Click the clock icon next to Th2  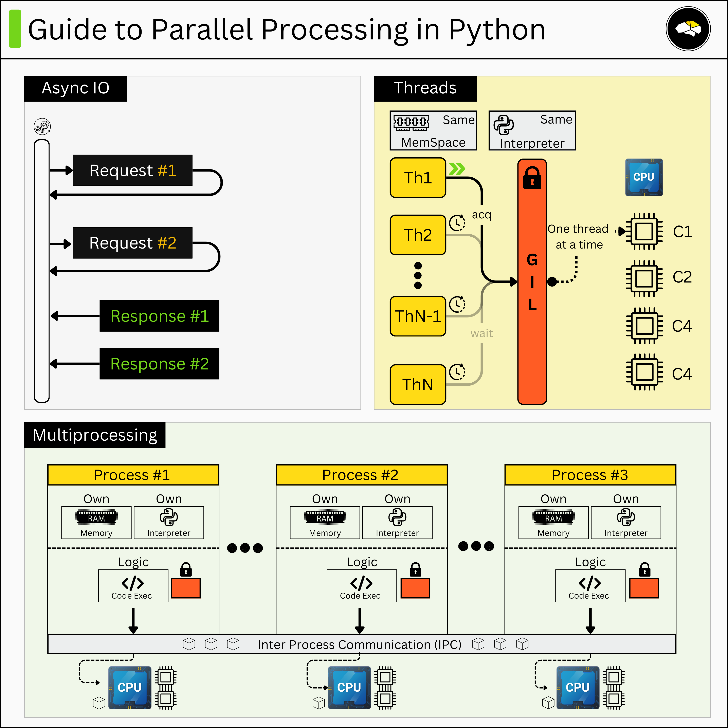457,223
